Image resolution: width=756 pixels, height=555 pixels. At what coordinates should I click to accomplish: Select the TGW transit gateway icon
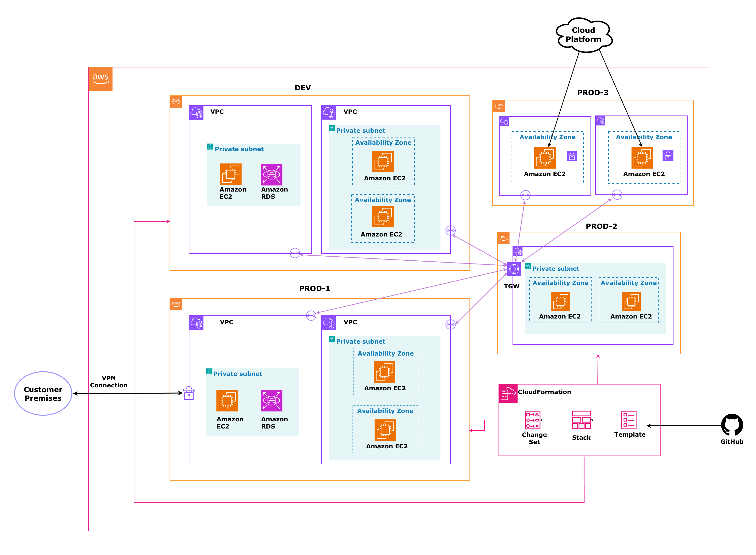514,269
